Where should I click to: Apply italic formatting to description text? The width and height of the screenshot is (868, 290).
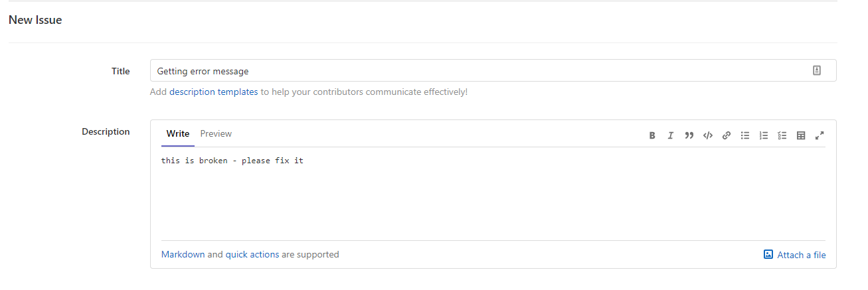pyautogui.click(x=671, y=135)
